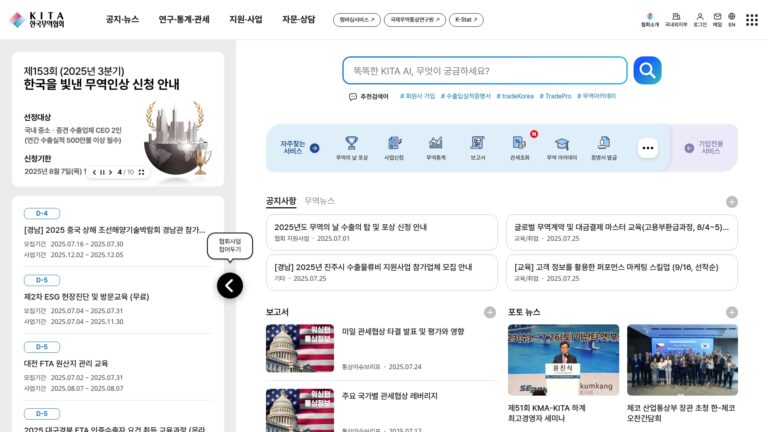Open the 2025년도 무역의 날 notice link
The height and width of the screenshot is (432, 768).
point(351,227)
